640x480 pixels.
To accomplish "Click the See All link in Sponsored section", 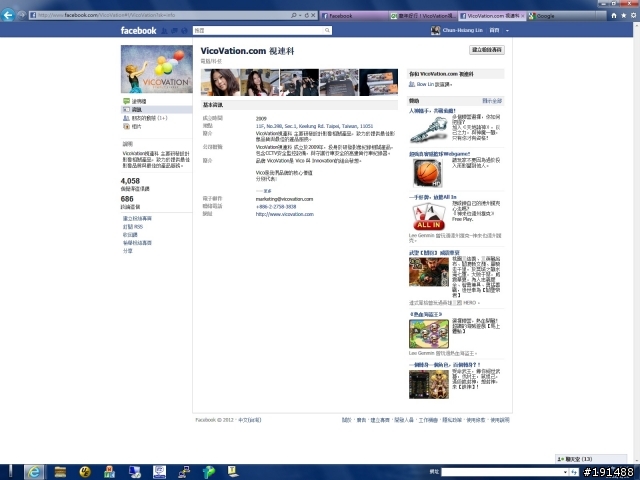I will click(492, 100).
